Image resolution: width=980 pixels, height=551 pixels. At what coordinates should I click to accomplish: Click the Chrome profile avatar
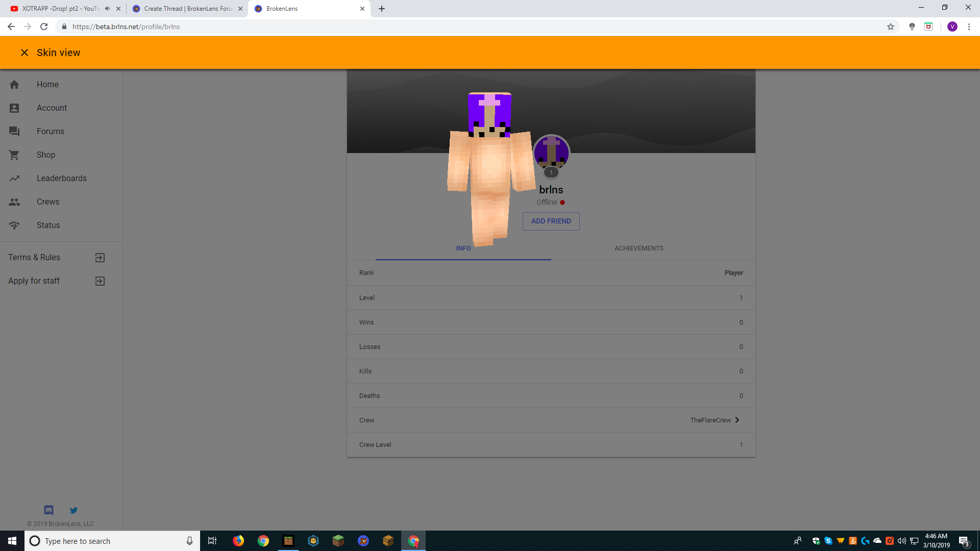tap(952, 27)
